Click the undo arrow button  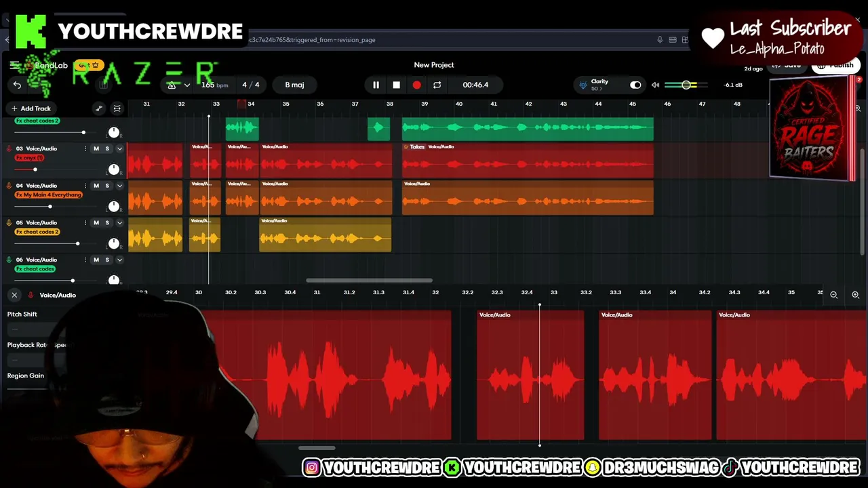(x=17, y=85)
